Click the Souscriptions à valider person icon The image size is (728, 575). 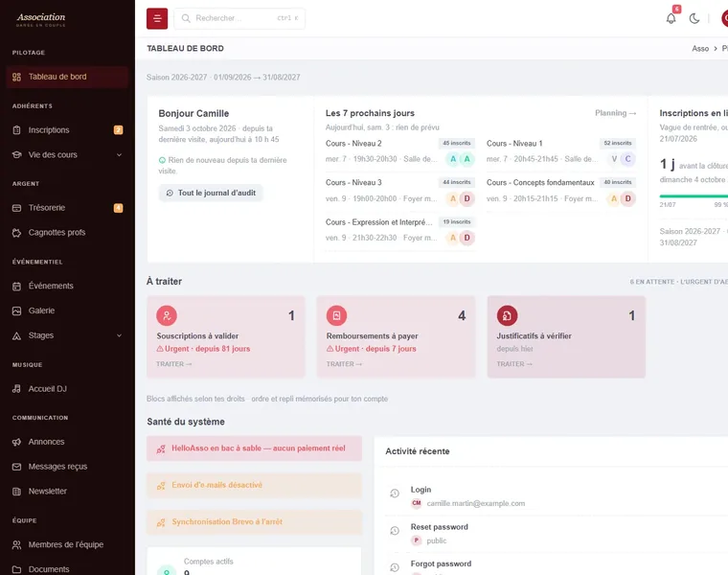(167, 316)
